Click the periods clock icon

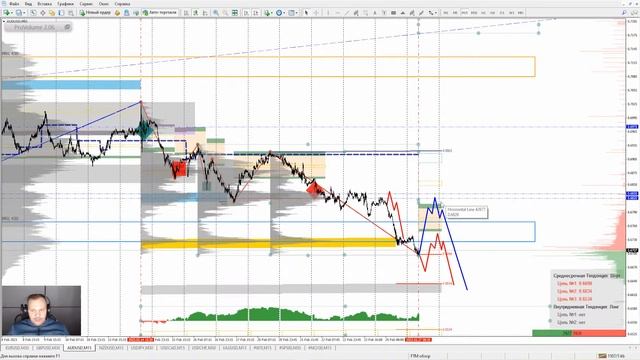pyautogui.click(x=279, y=13)
